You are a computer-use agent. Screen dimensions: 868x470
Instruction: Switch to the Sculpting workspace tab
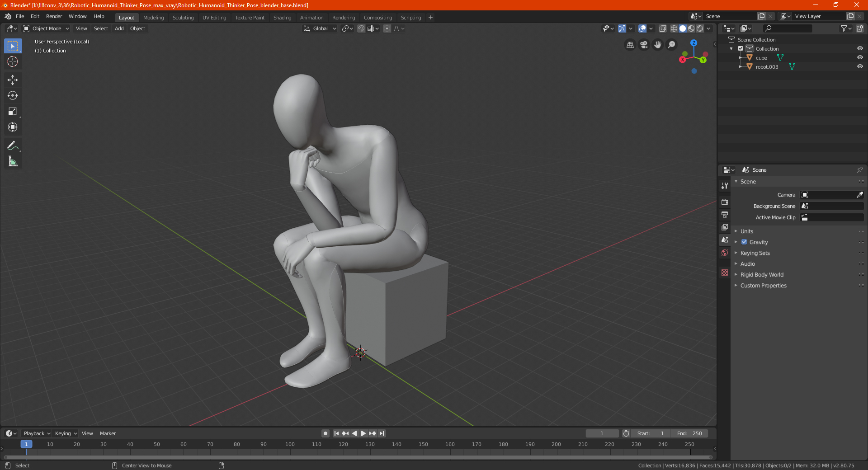click(183, 18)
